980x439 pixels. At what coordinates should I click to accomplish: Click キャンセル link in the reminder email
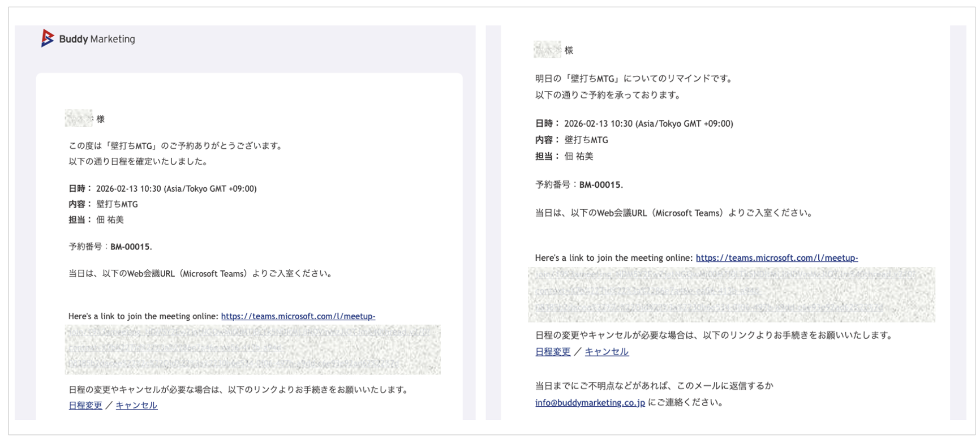click(607, 352)
